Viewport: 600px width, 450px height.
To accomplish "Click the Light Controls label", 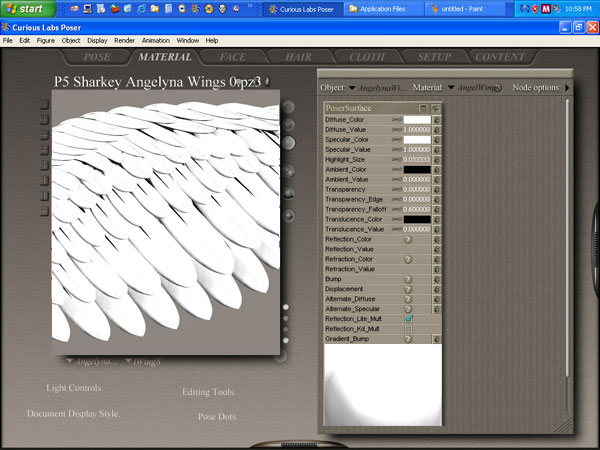I will (x=74, y=388).
